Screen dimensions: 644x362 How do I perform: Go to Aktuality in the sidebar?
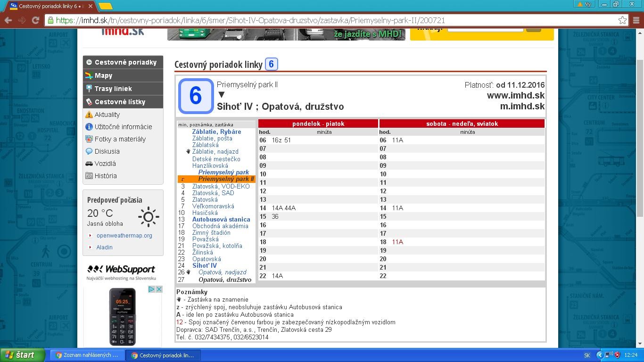[107, 115]
